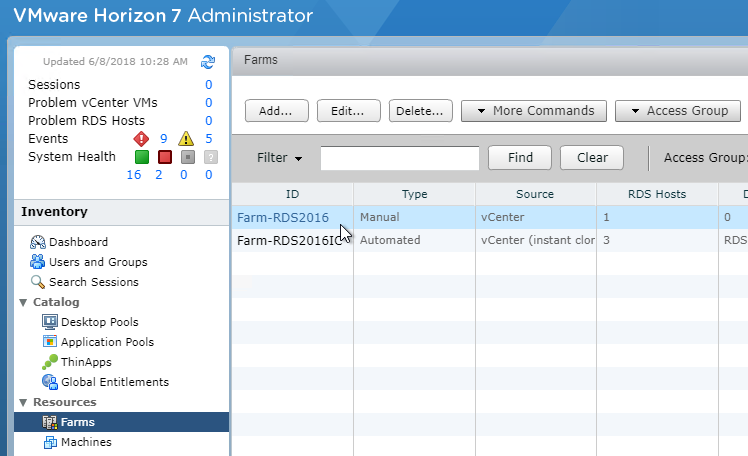The image size is (748, 456).
Task: Click the Users and Groups icon
Action: coord(38,262)
